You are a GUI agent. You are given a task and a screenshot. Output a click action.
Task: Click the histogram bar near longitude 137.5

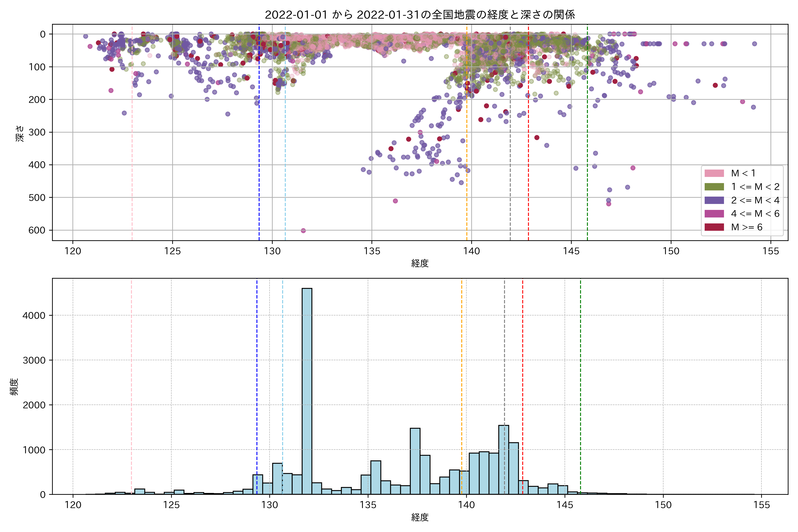click(x=415, y=462)
